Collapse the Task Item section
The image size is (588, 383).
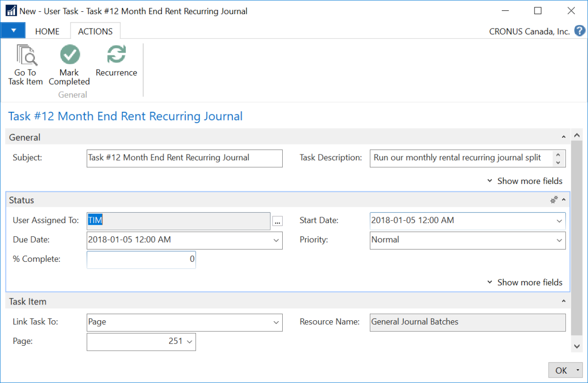563,301
